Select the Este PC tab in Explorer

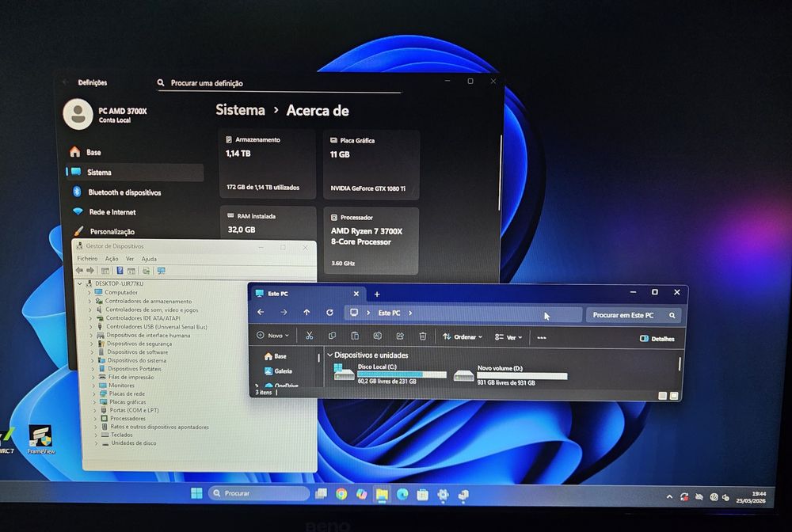pos(307,294)
